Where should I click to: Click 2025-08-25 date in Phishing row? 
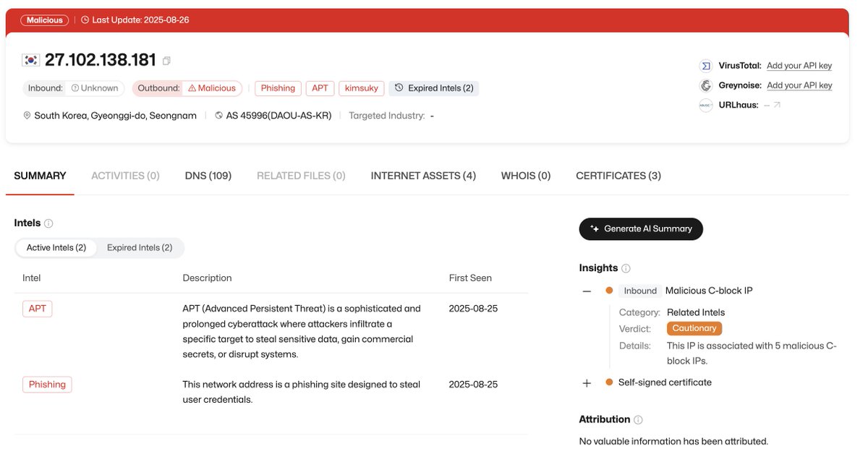point(473,385)
